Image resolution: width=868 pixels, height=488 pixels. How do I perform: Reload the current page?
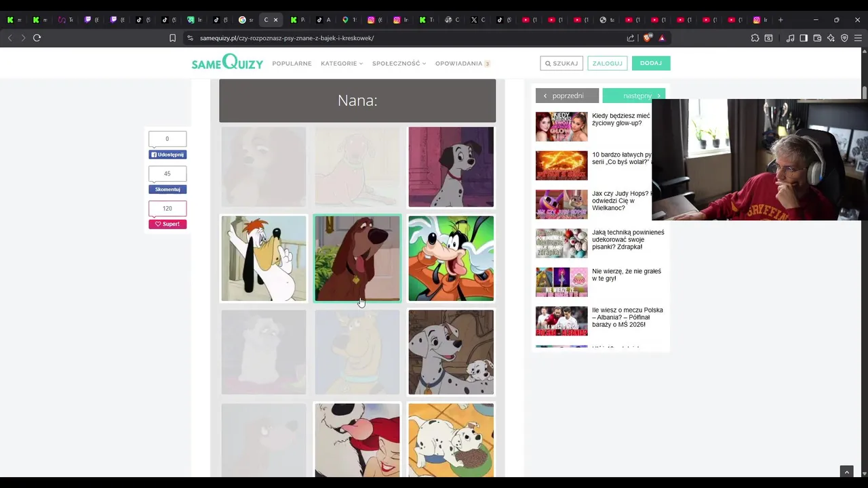point(37,38)
